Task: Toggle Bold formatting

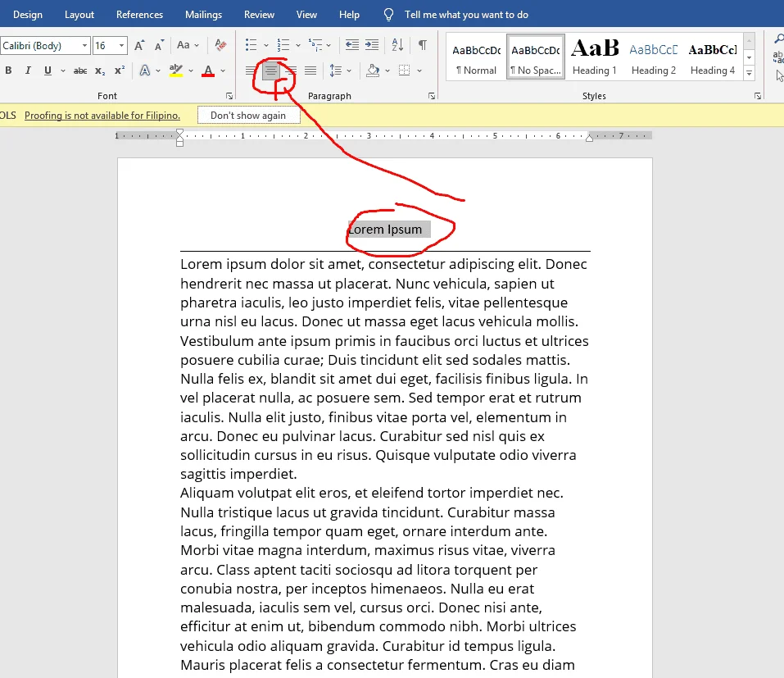Action: [x=8, y=71]
